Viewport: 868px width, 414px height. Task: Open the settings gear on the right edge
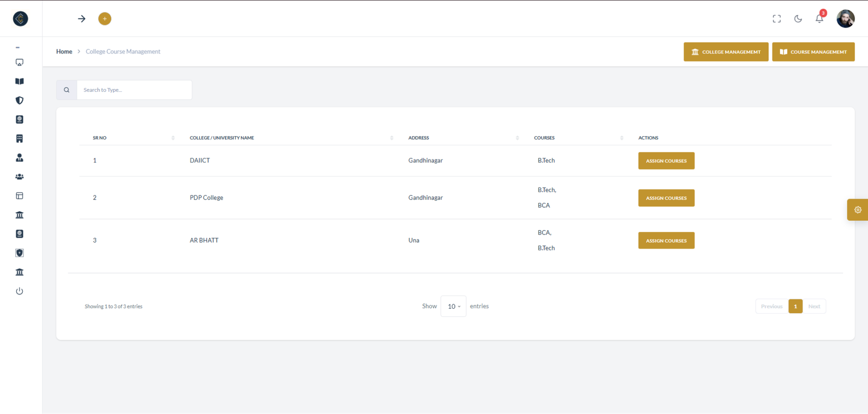click(858, 210)
